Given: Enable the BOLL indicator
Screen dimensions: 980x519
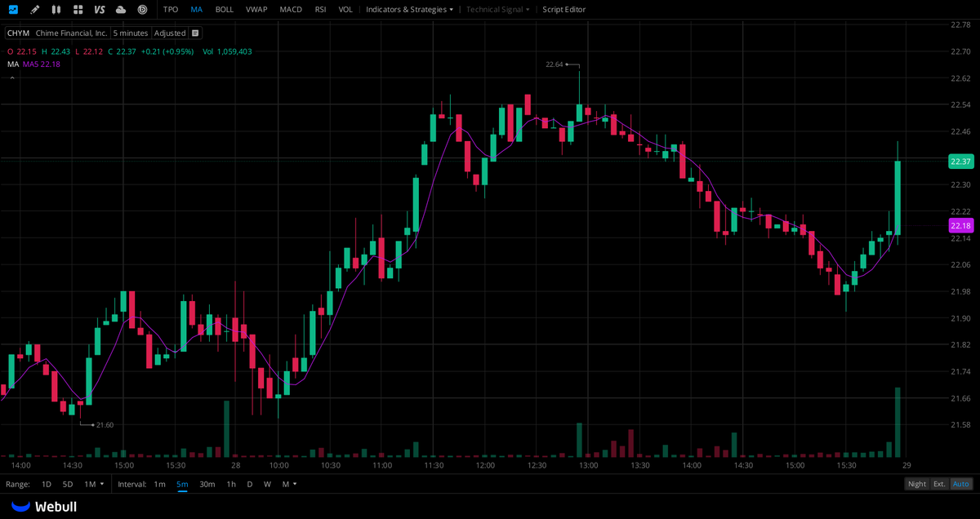Looking at the screenshot, I should [225, 10].
